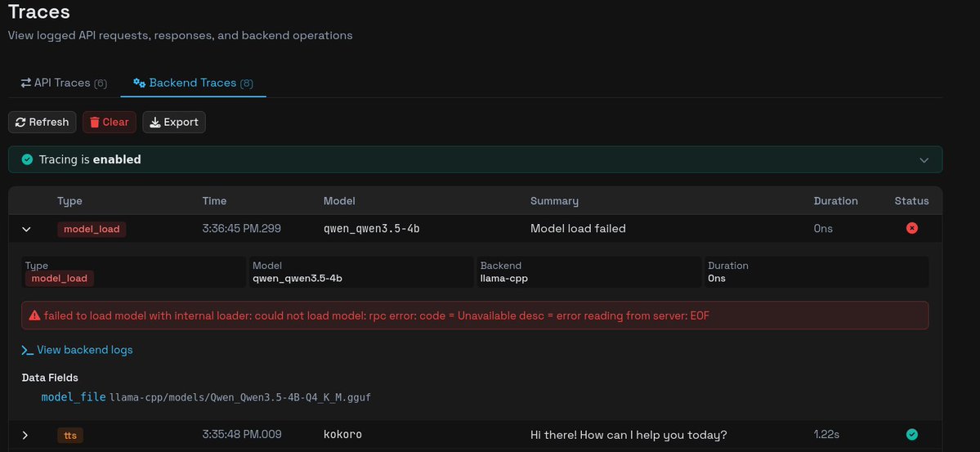Screen dimensions: 980x452
Task: Click the red failed status icon
Action: [912, 228]
